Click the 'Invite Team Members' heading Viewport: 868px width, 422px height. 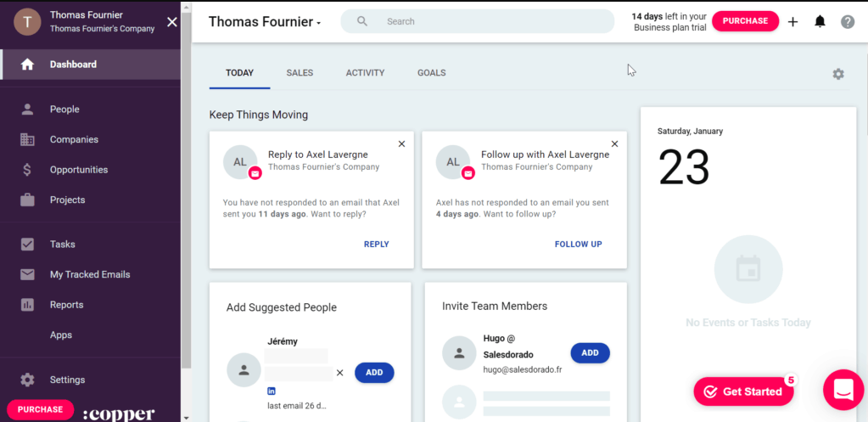point(495,307)
